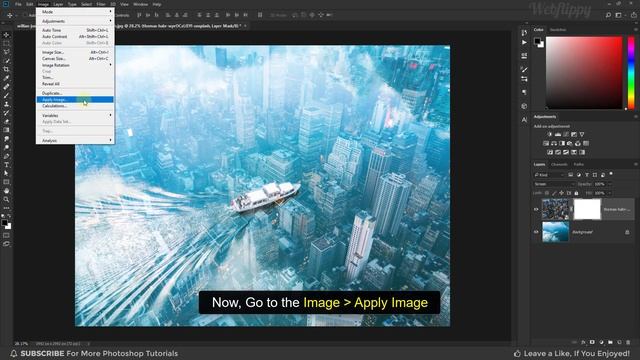640x360 pixels.
Task: Open the collapsed History panel icon
Action: tap(524, 33)
